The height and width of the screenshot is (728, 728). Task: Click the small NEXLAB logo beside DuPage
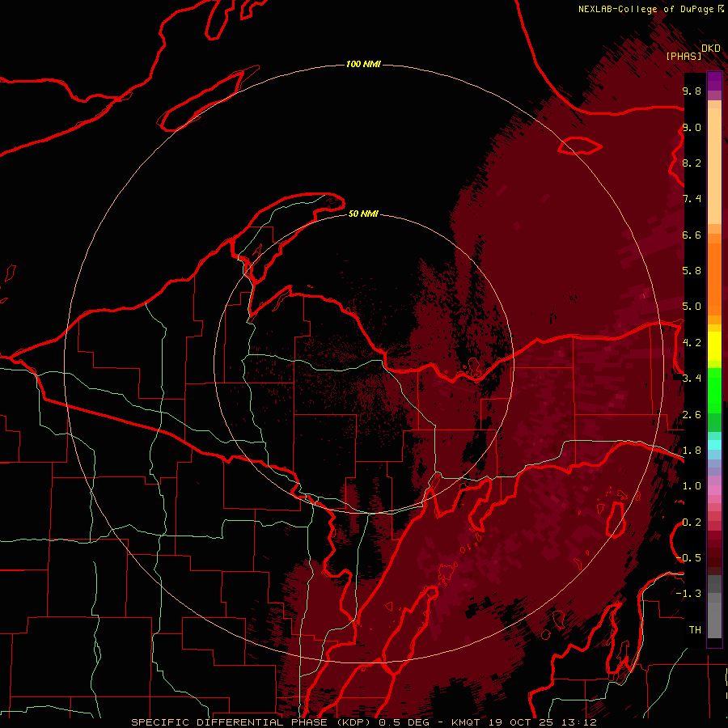point(721,8)
